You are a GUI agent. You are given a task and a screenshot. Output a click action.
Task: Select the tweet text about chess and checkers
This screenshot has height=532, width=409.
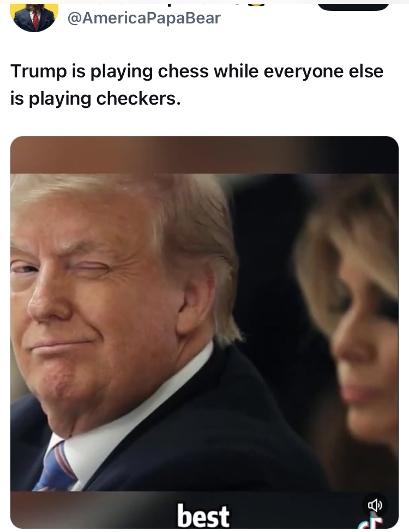pos(197,85)
